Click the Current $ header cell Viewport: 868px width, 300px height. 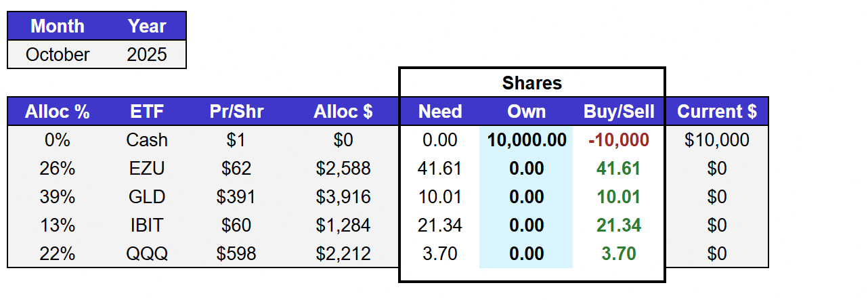pyautogui.click(x=717, y=112)
